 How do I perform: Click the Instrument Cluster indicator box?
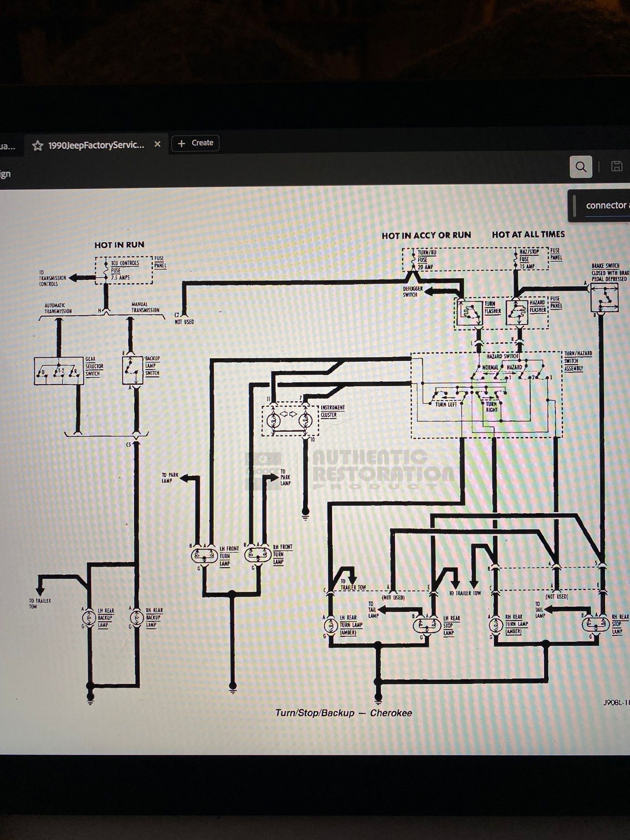289,420
